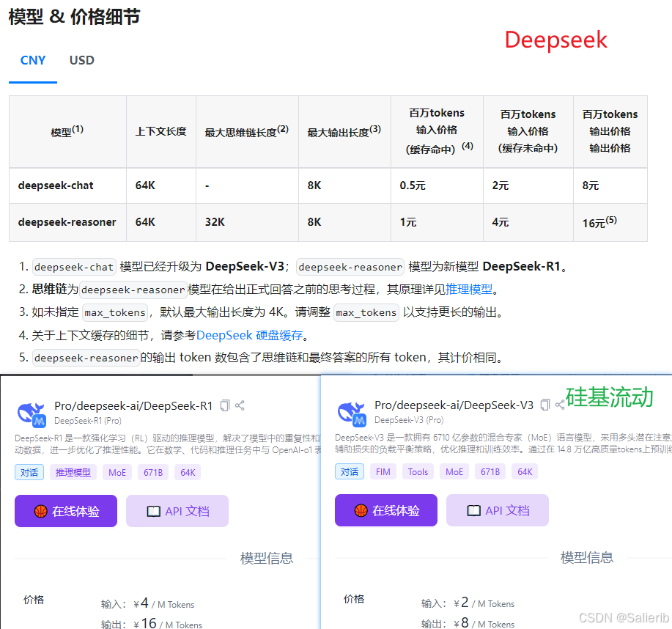Click the DeepSeek-V3 (Pro) subtitle
Screen dimensions: 672x629
coord(409,420)
